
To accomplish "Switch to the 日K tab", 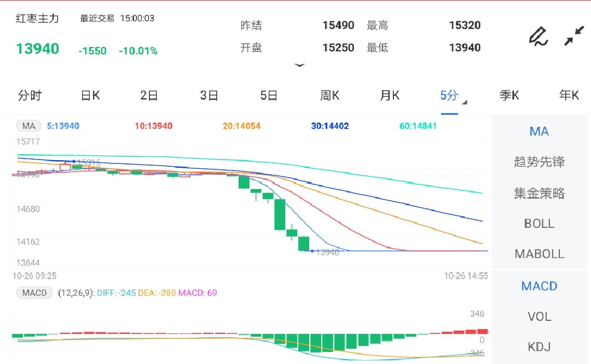I will coord(90,95).
